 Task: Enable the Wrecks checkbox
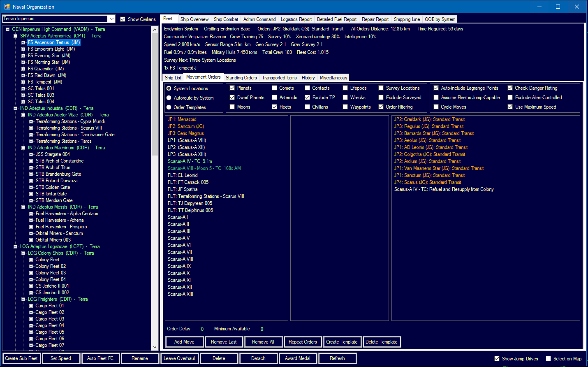(345, 98)
